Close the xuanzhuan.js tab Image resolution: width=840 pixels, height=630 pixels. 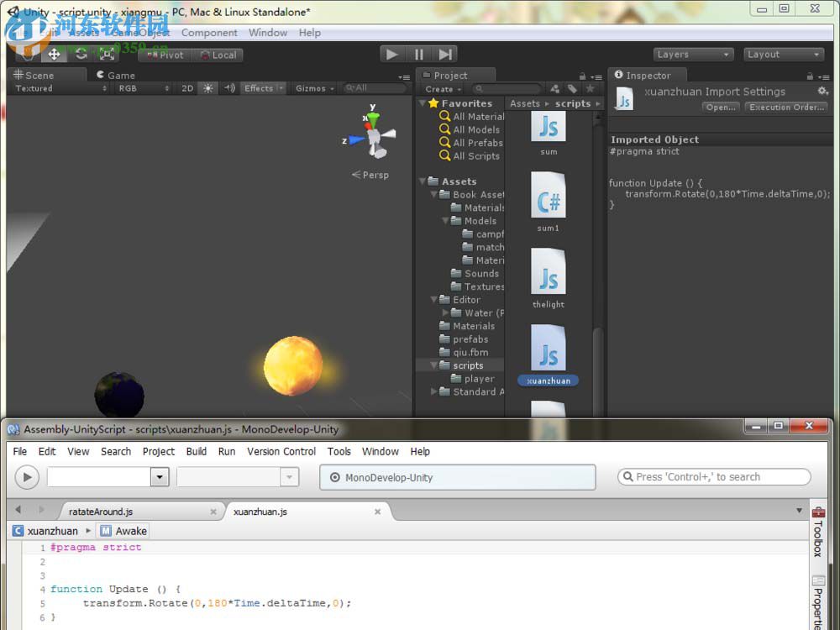378,512
